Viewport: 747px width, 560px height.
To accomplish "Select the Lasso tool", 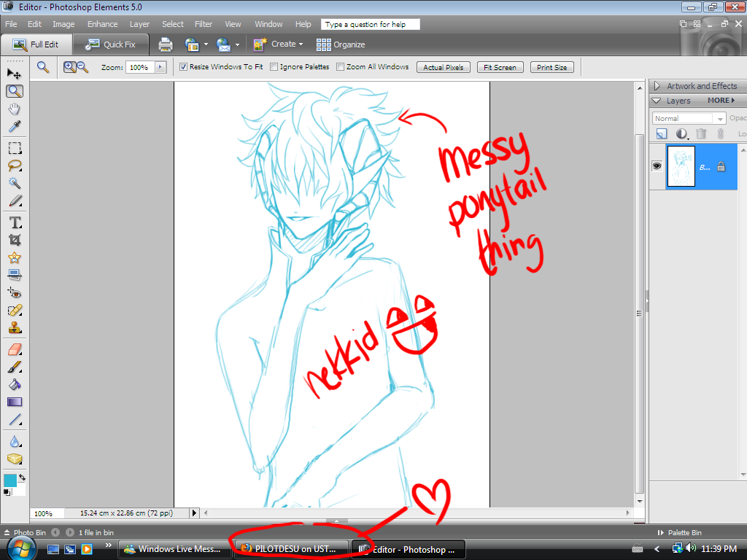I will [14, 166].
